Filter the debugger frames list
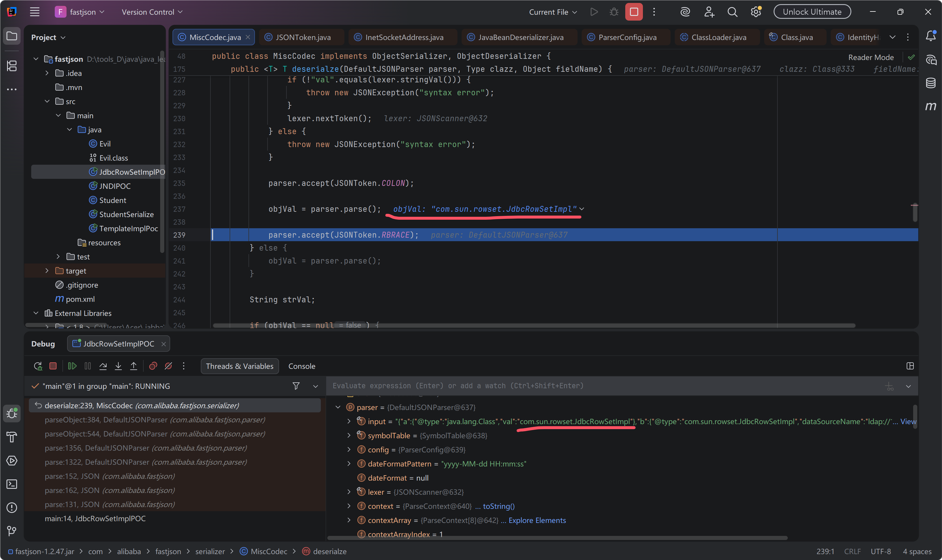Image resolution: width=942 pixels, height=560 pixels. click(296, 386)
